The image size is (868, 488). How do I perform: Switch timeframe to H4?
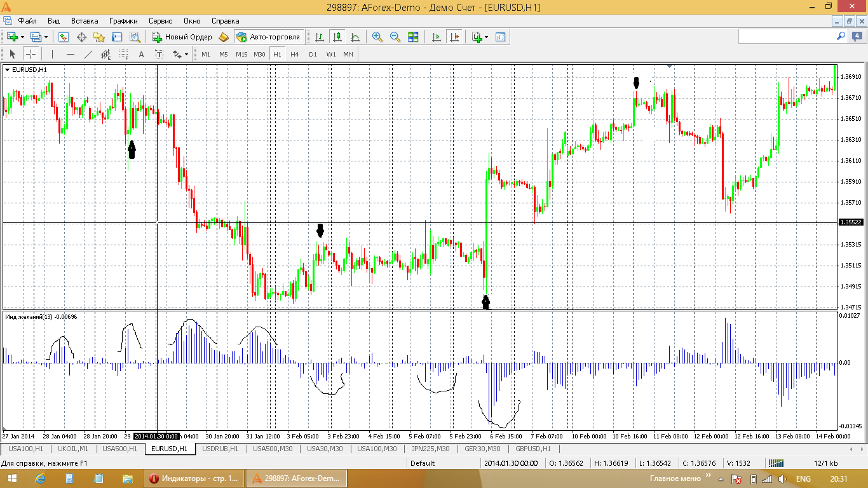pos(295,54)
